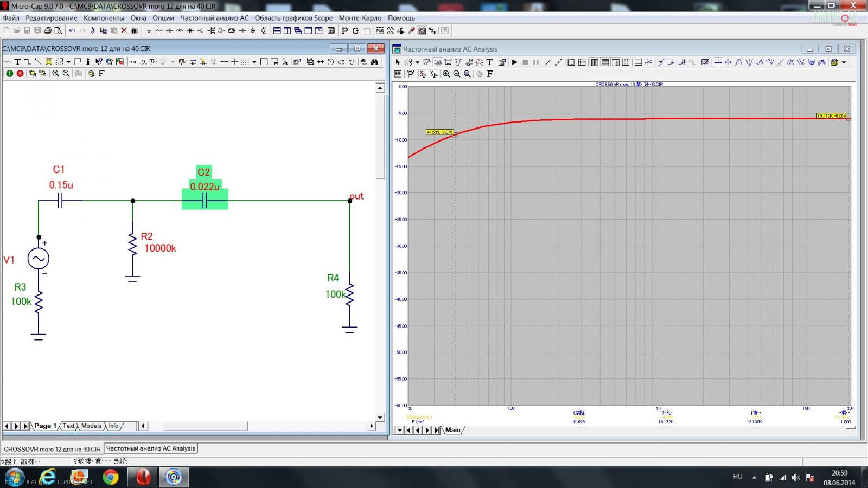Toggle the horizontal grid lines button in the analysis toolbar
868x488 pixels.
[x=605, y=62]
